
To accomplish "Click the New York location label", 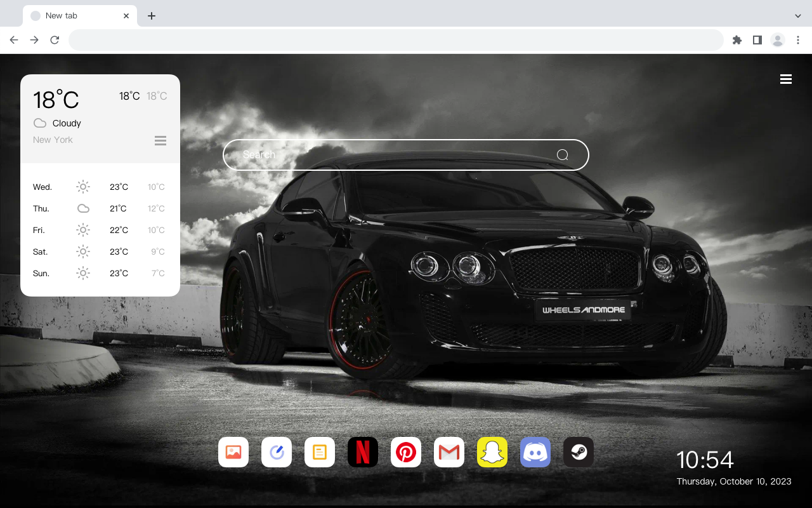I will pyautogui.click(x=53, y=140).
